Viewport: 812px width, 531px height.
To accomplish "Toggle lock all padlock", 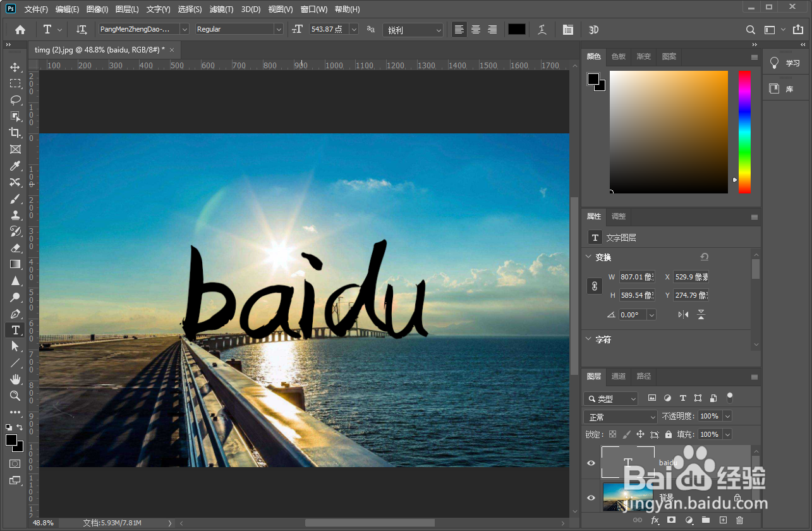I will pos(668,434).
